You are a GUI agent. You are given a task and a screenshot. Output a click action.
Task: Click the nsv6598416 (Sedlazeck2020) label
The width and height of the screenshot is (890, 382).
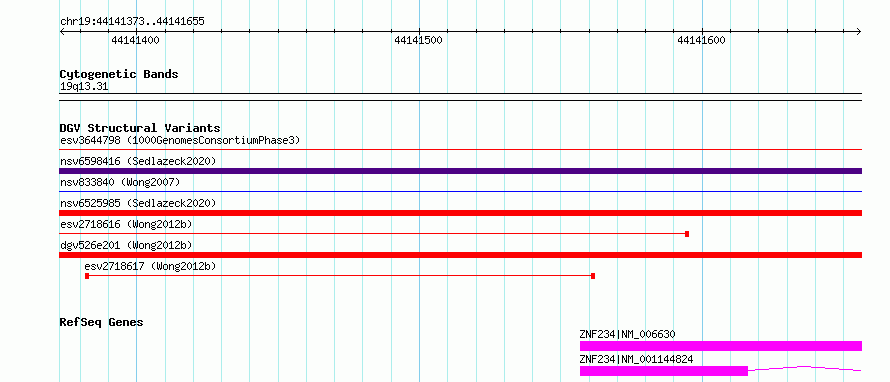tap(138, 161)
